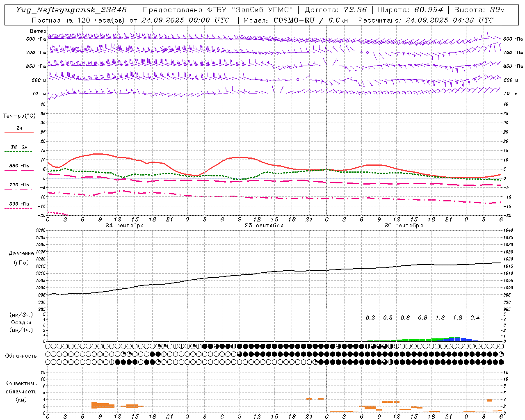
Task: Click the 1.8 precipitation amount value
Action: tap(457, 318)
